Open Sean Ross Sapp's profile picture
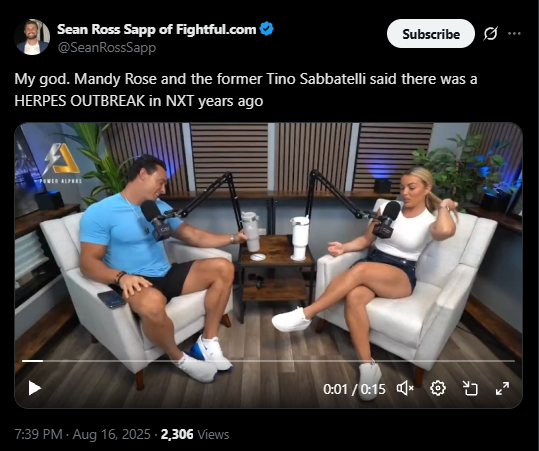539x451 pixels. click(32, 37)
